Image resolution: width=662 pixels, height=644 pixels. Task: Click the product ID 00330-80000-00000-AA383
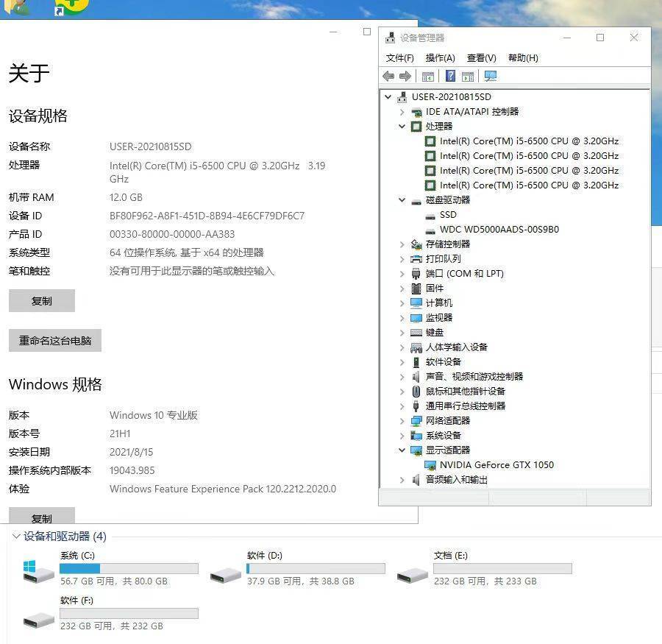click(172, 234)
